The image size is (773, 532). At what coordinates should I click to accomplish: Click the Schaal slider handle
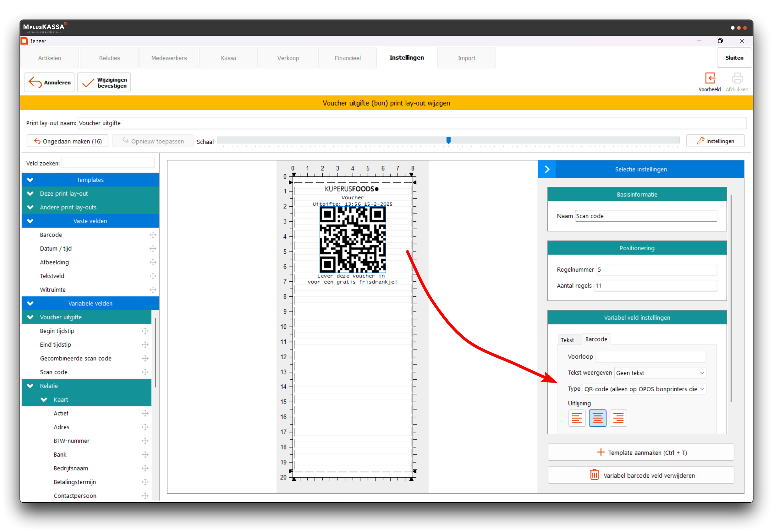pos(449,140)
